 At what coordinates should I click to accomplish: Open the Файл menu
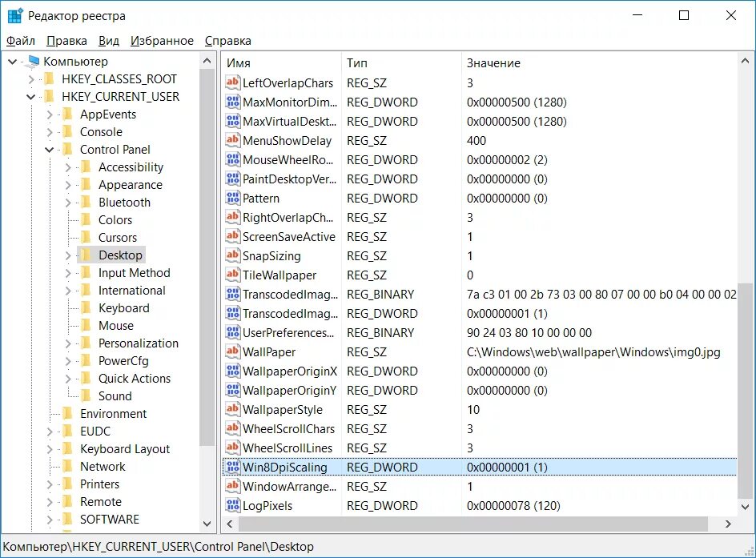(20, 41)
